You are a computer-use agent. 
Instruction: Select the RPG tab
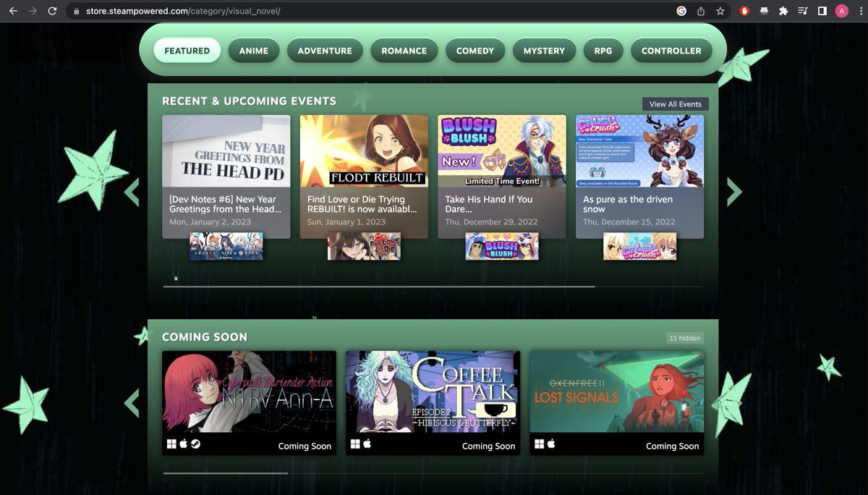(x=603, y=51)
